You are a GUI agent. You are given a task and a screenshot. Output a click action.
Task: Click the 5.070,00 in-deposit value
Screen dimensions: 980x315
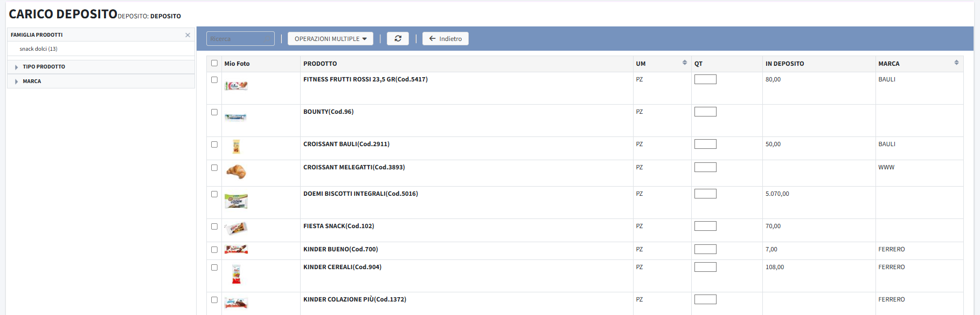coord(777,194)
